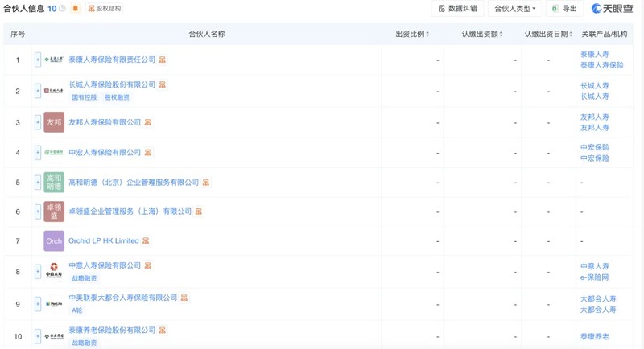The height and width of the screenshot is (349, 644).
Task: Click the 数据纠错 button
Action: (457, 9)
